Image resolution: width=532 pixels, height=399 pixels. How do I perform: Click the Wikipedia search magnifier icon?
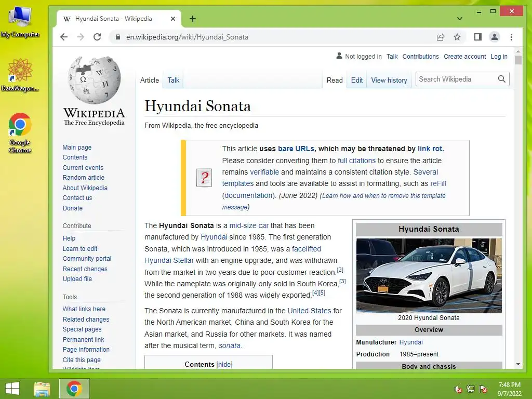501,79
